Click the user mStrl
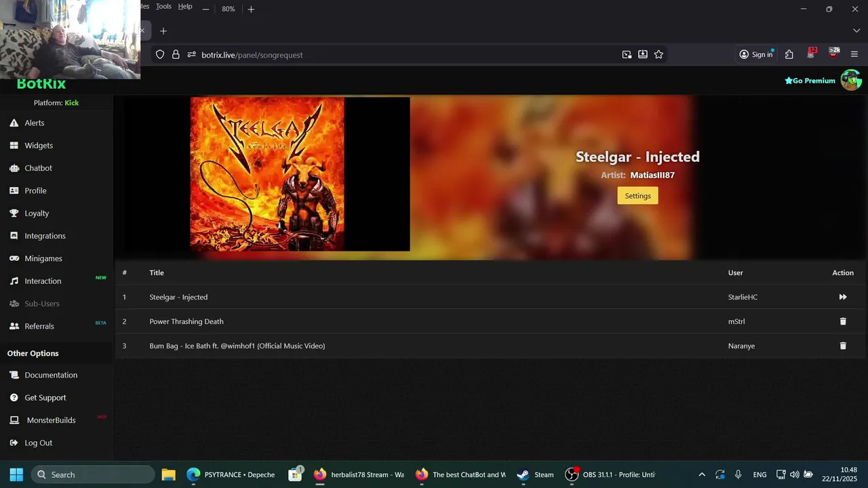Screen dimensions: 868x488 [736, 321]
